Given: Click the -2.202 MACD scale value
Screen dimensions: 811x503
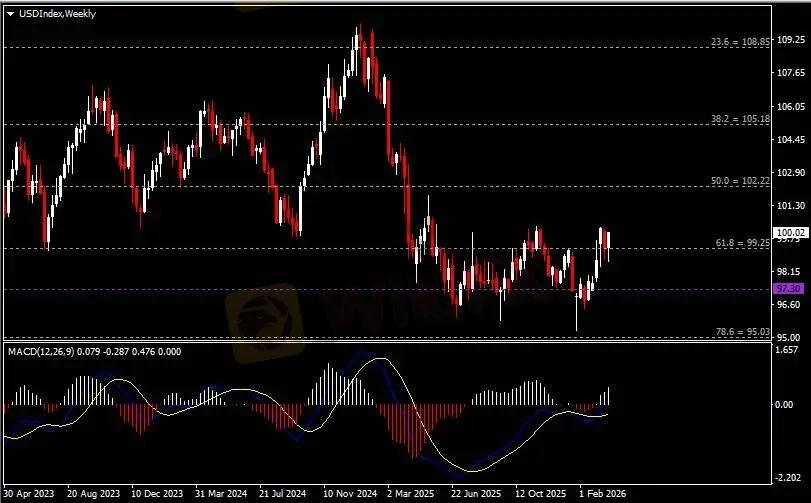Looking at the screenshot, I should coord(787,478).
